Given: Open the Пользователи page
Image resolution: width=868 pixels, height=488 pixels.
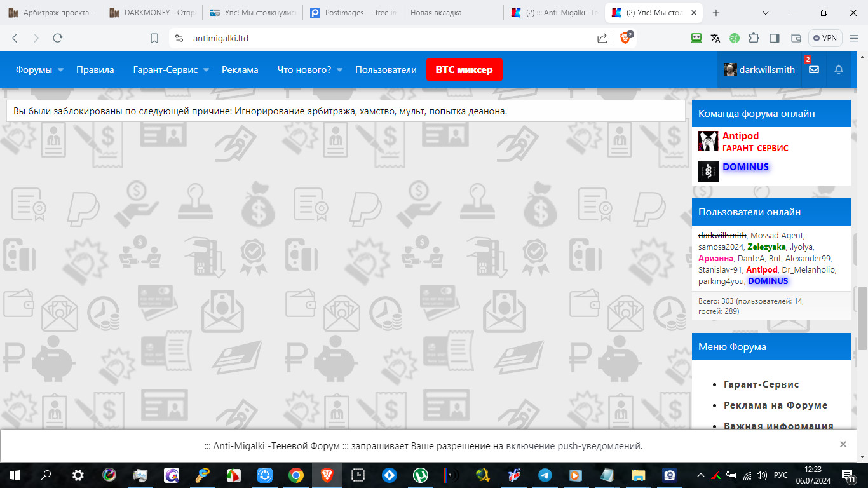Looking at the screenshot, I should [386, 70].
